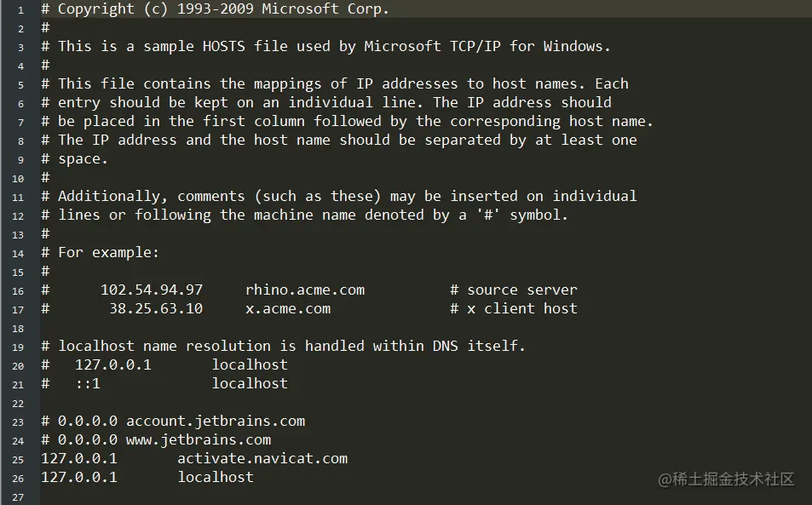Click the '::1' IPv6 address
The image size is (812, 505).
coord(88,383)
